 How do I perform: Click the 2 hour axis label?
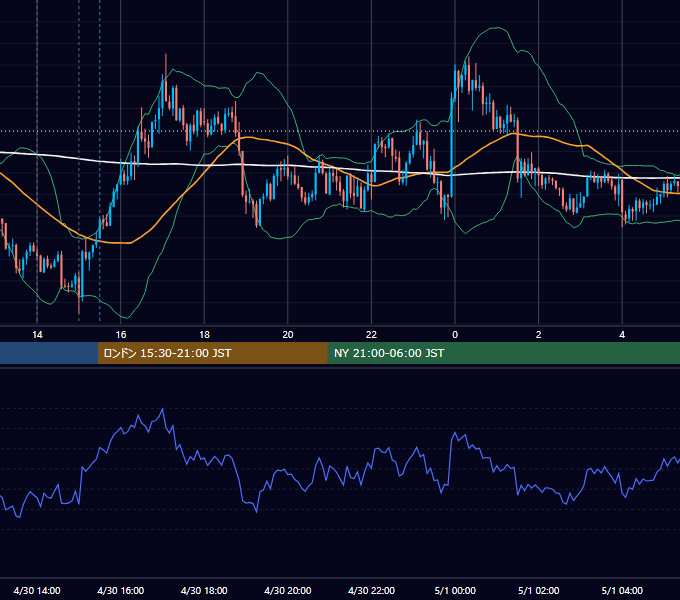coord(539,335)
